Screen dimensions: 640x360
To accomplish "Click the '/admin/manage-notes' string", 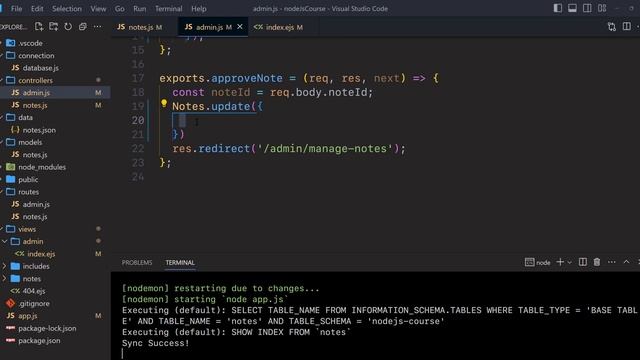I will click(324, 149).
